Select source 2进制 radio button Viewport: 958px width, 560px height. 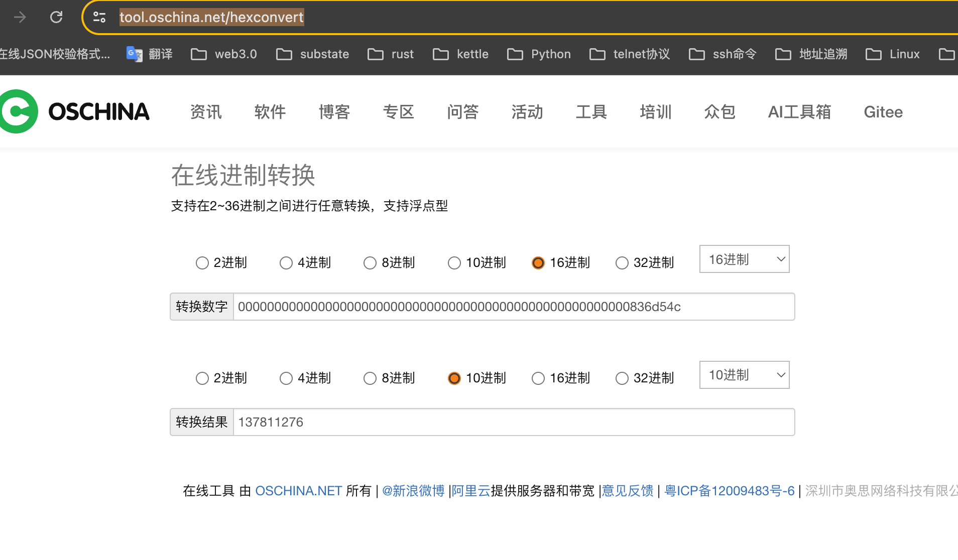[202, 263]
